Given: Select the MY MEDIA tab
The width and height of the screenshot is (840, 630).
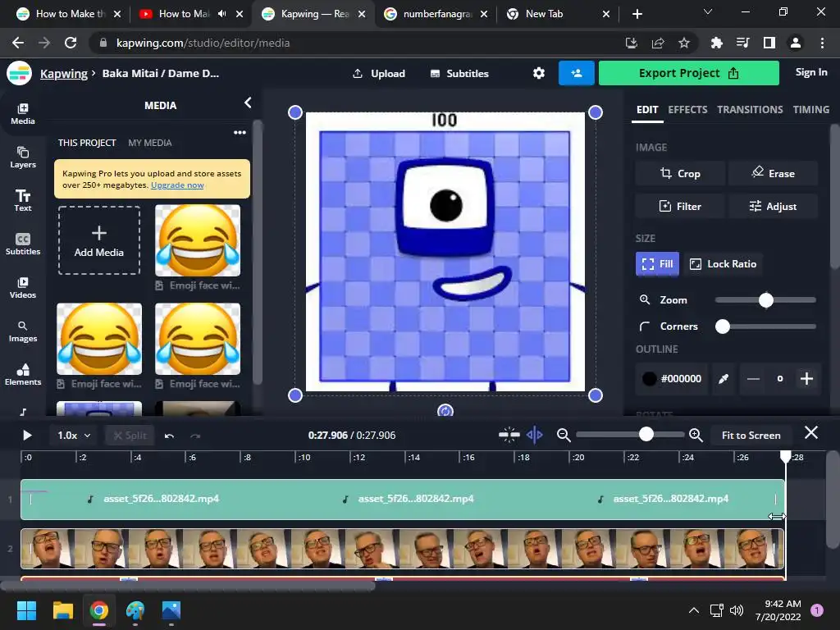Looking at the screenshot, I should 150,143.
